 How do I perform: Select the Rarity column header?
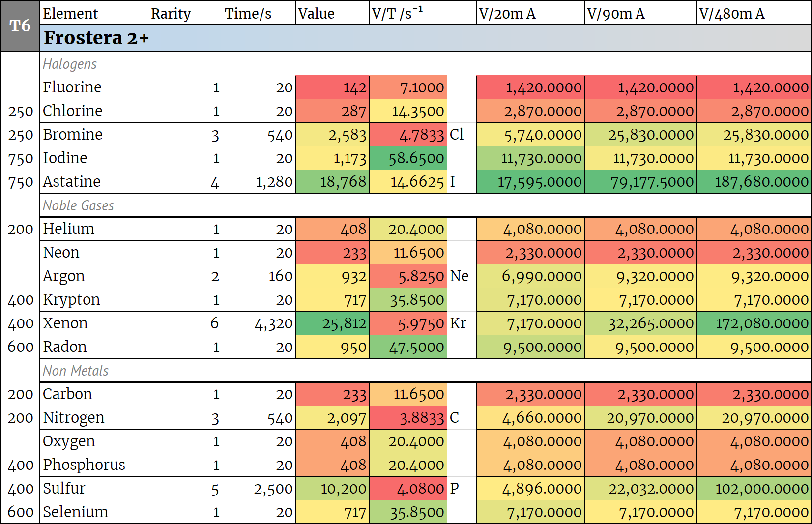[185, 13]
